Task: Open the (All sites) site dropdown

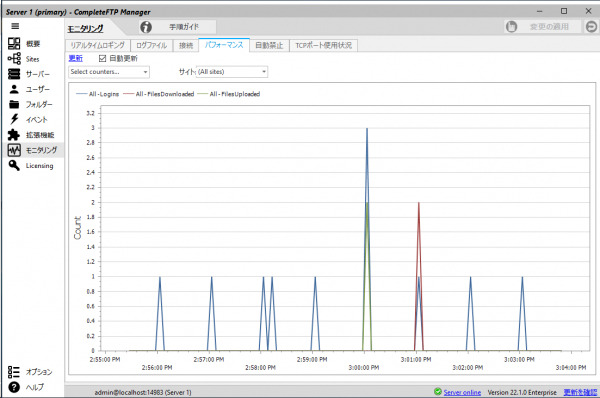Action: click(x=232, y=72)
